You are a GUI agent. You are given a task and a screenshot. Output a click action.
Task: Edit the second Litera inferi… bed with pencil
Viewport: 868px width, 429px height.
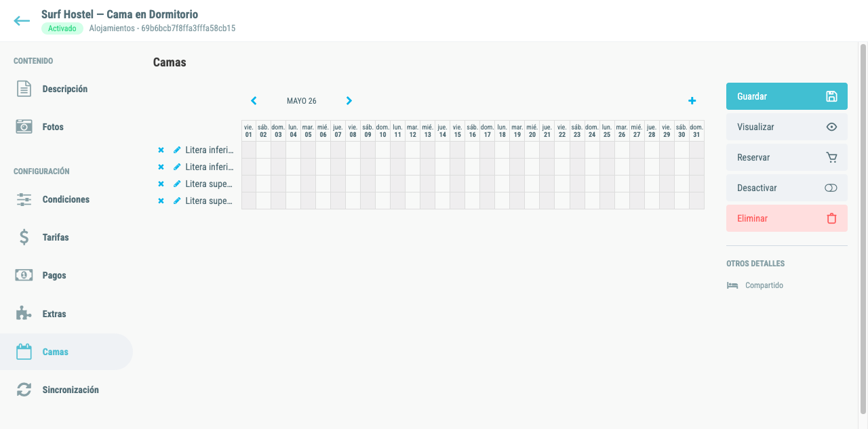[177, 167]
